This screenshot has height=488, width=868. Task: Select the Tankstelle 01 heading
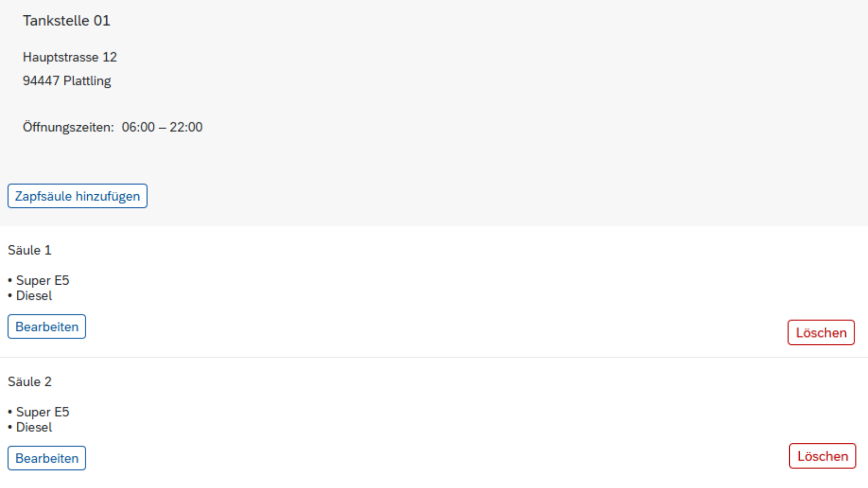click(x=66, y=21)
